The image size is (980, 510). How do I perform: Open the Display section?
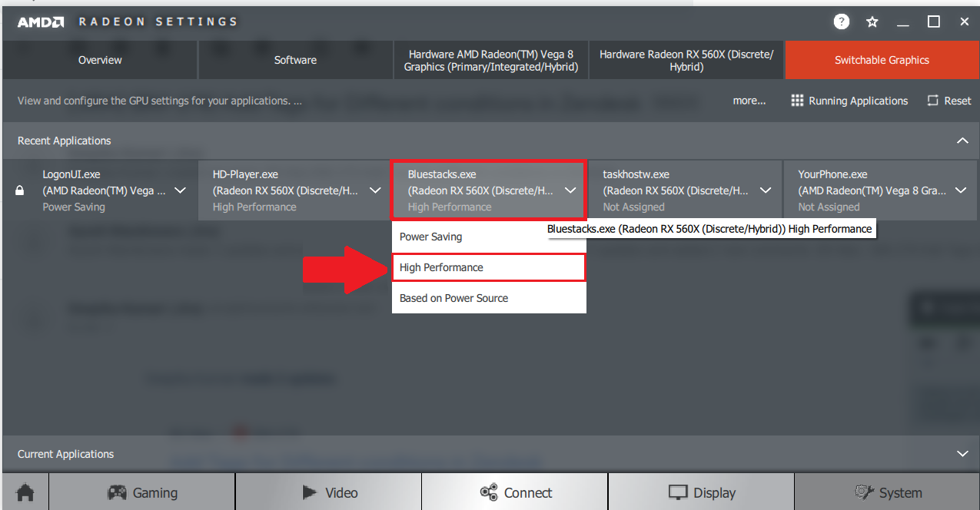click(x=701, y=492)
